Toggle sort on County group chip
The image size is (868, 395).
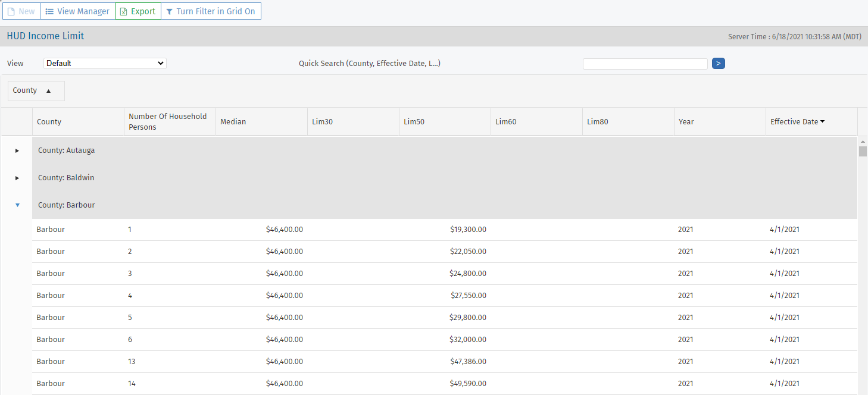[x=36, y=90]
